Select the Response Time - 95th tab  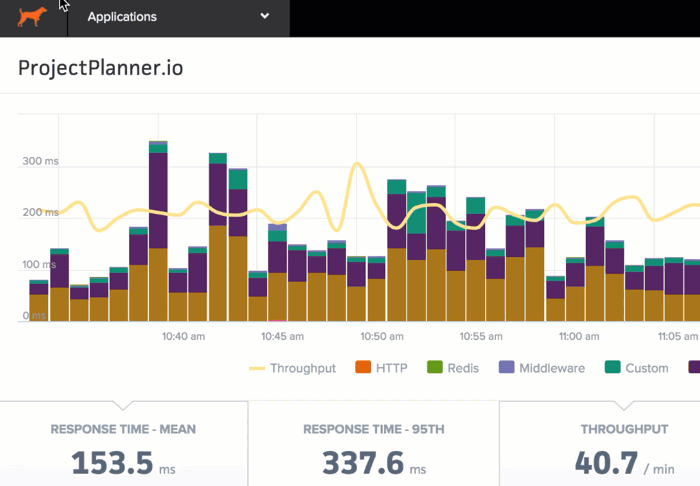[x=374, y=444]
